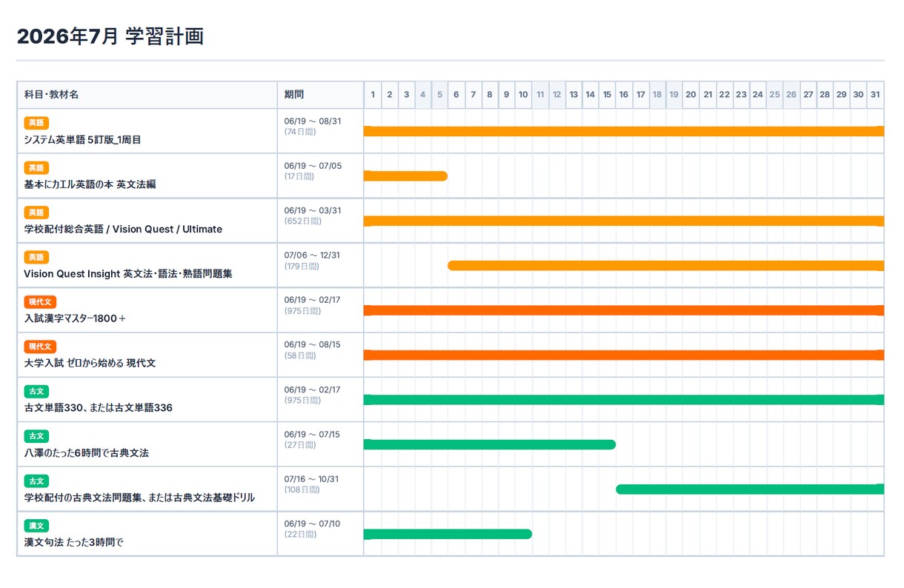
Task: Click the period 07/16 ～ 10/31
Action: click(x=311, y=479)
